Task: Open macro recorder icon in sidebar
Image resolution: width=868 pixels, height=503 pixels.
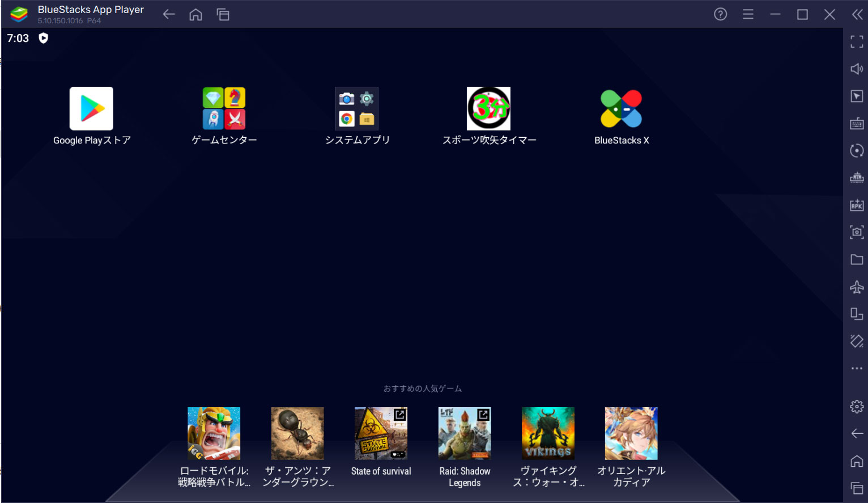Action: point(857,177)
